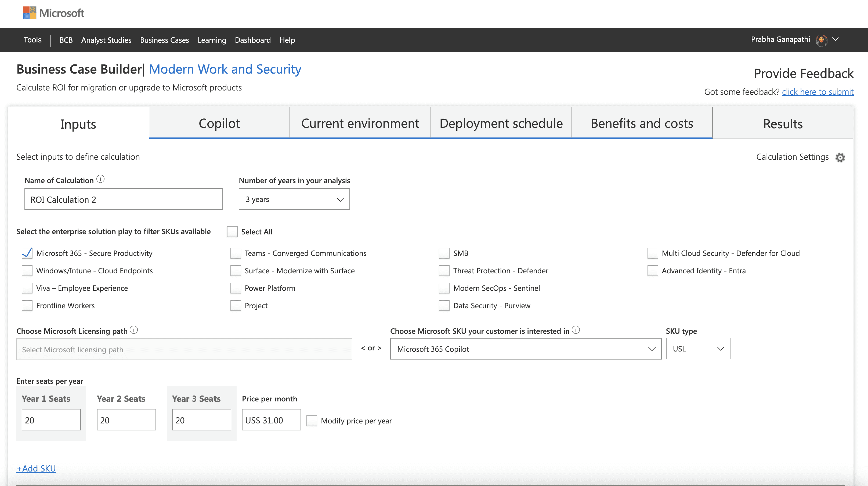Expand Microsoft 365 Copilot SKU dropdown

[x=525, y=349]
